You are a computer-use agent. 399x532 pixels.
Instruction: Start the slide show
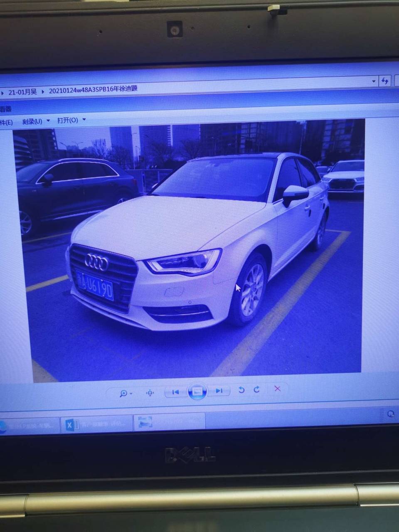[197, 392]
